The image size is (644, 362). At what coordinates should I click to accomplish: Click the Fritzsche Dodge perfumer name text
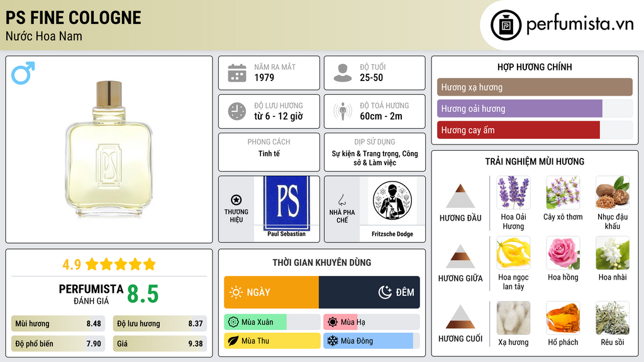392,234
